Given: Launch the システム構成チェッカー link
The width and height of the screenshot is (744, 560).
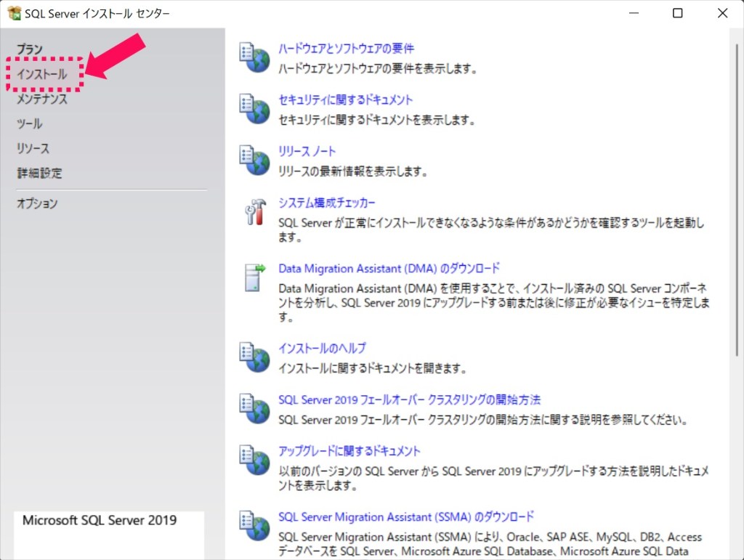Looking at the screenshot, I should coord(327,203).
